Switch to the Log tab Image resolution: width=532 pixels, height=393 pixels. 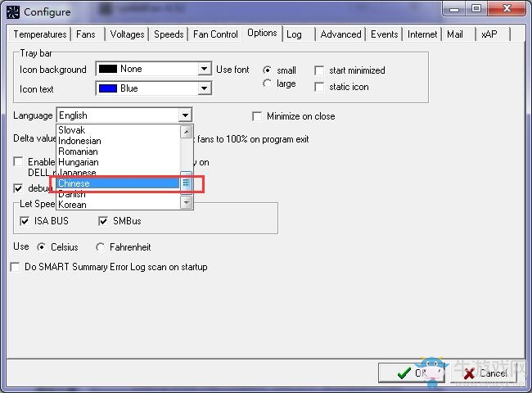click(294, 34)
